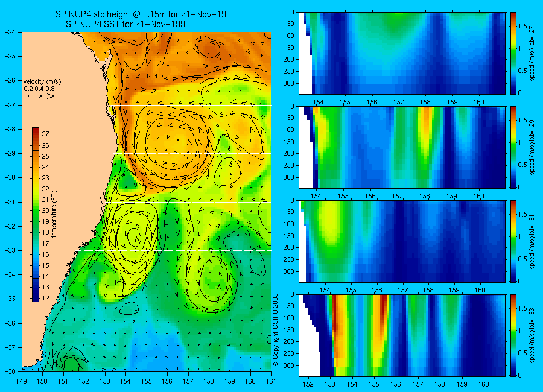Click the 'temperature (°C)' color bar label

(54, 214)
